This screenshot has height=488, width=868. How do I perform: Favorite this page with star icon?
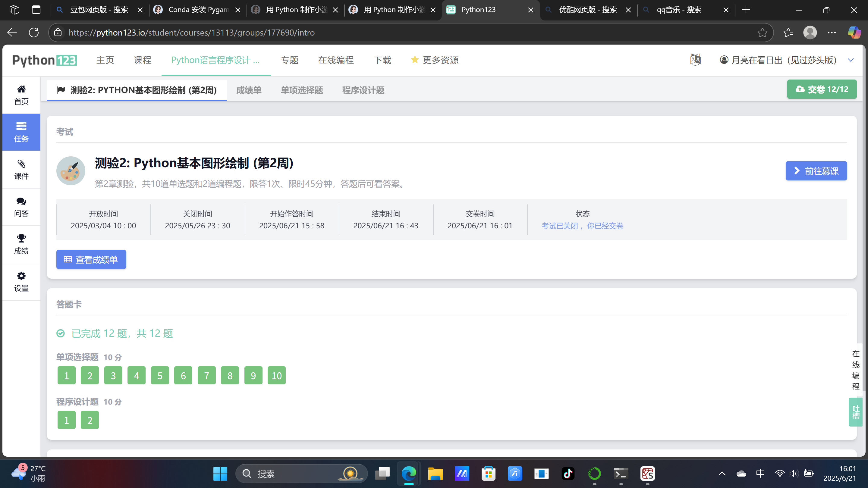pos(762,33)
